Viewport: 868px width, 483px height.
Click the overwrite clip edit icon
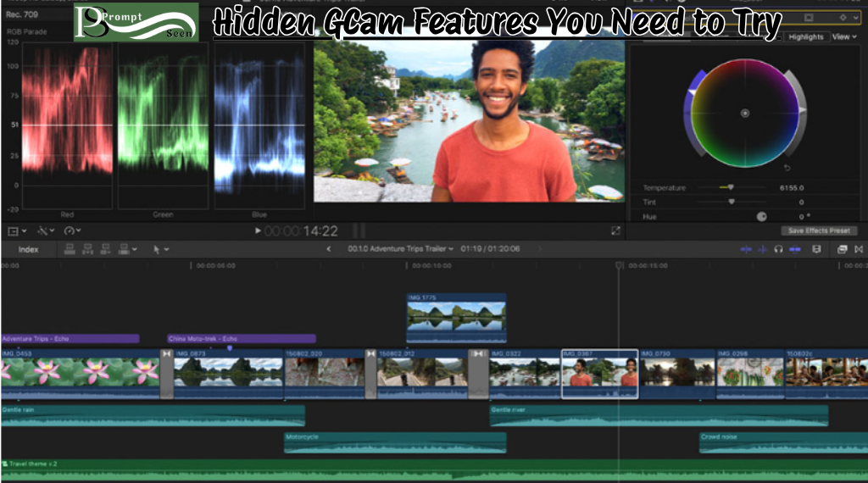tap(124, 249)
